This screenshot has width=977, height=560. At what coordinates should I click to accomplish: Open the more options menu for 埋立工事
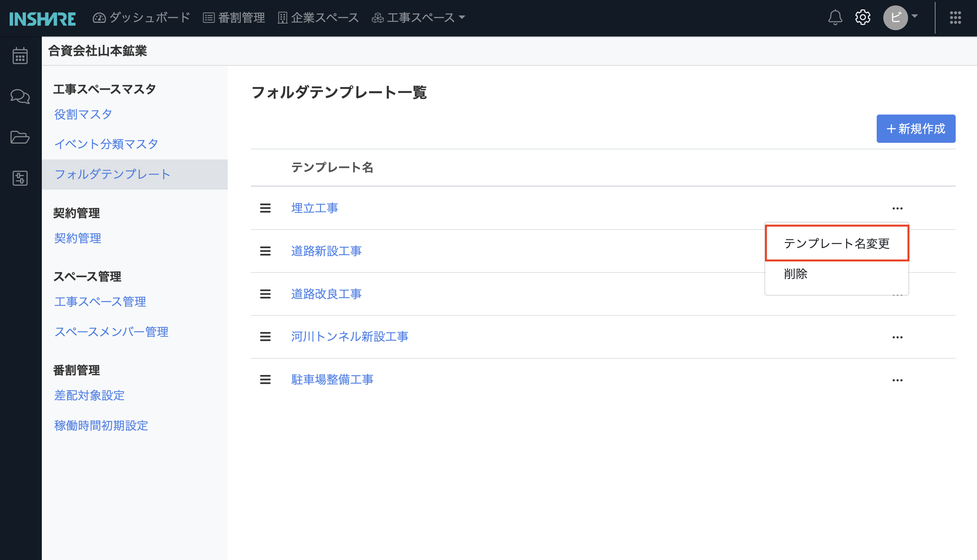click(897, 209)
